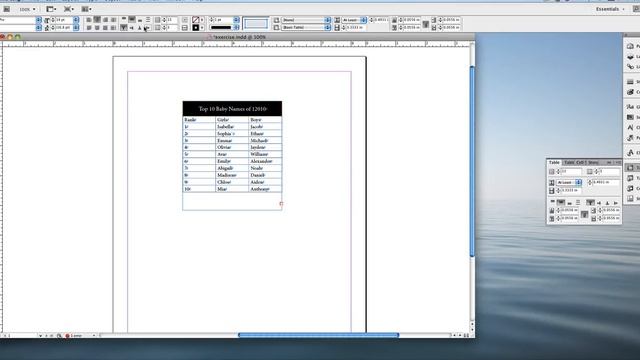Click the search icon in the application bar

click(x=636, y=9)
